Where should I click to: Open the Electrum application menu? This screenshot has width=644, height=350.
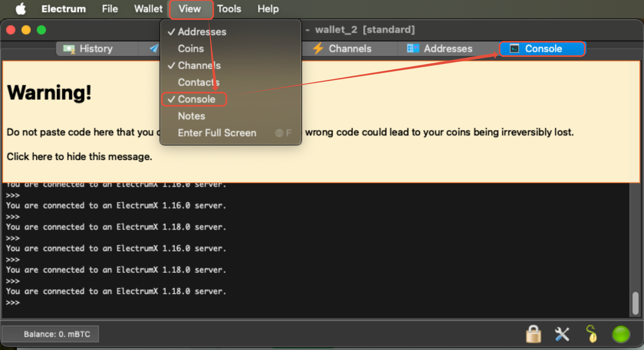pyautogui.click(x=64, y=9)
